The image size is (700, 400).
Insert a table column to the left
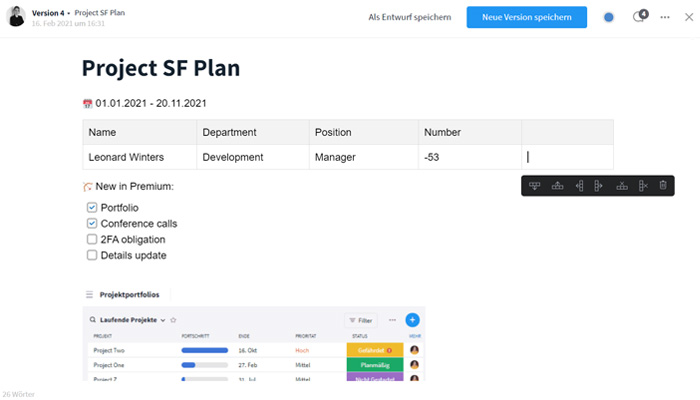click(579, 186)
